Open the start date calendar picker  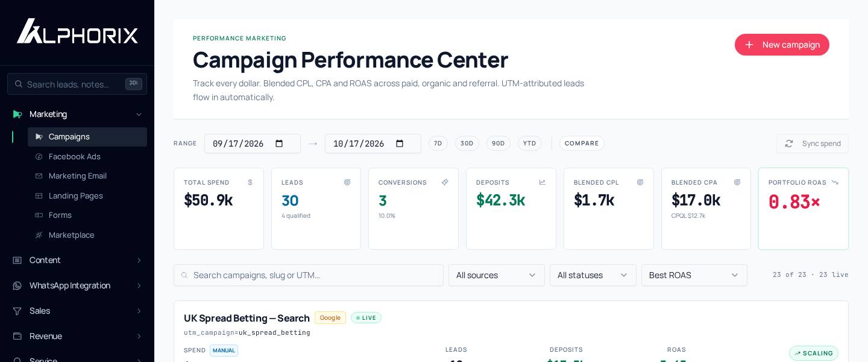279,144
